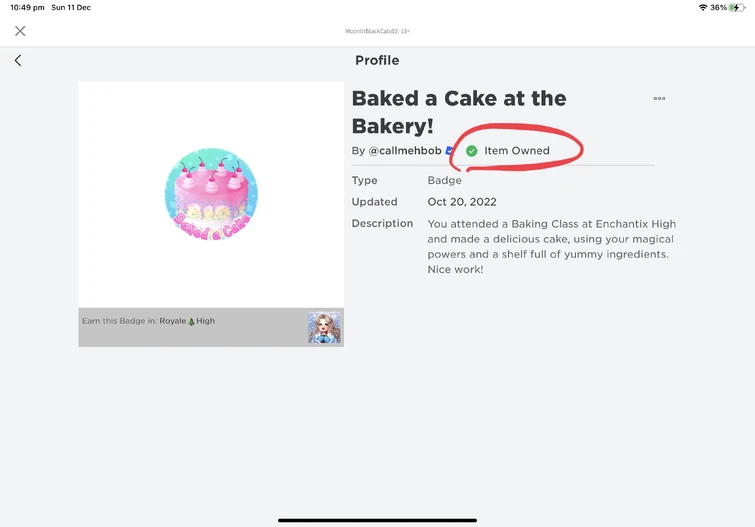Tap the Baked a Cake badge image
This screenshot has width=755, height=527.
[x=211, y=194]
